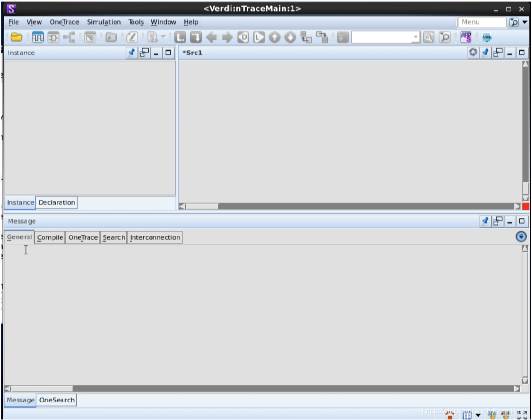The width and height of the screenshot is (532, 420).
Task: Pin the Src1 source panel
Action: (485, 52)
